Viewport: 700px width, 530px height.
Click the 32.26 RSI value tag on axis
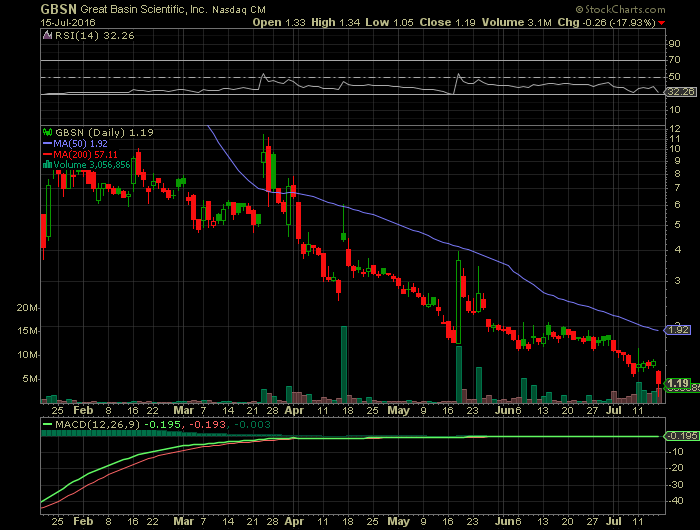681,92
